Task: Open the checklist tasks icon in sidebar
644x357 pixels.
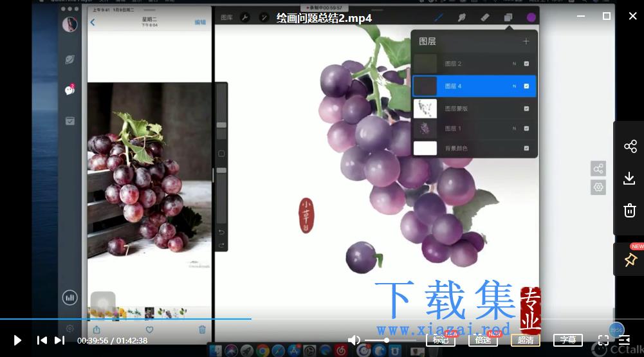Action: [70, 121]
